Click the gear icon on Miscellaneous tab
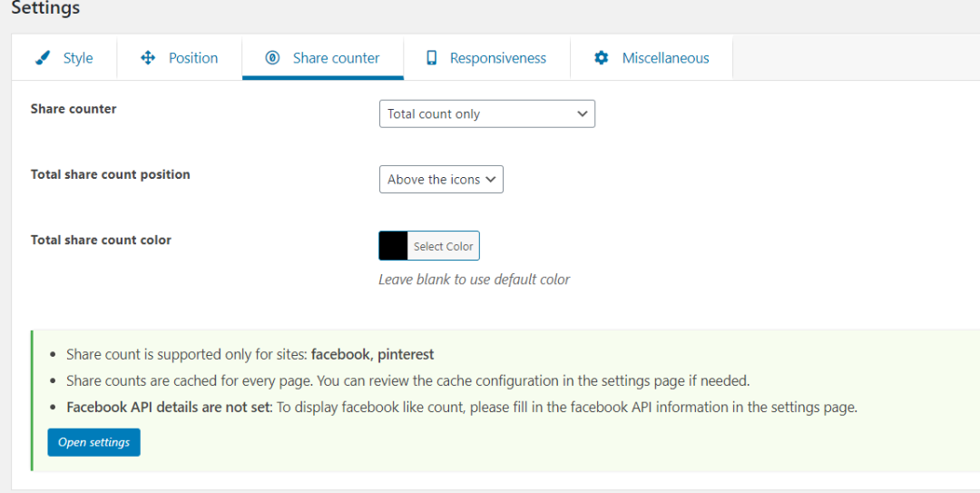The height and width of the screenshot is (493, 980). click(602, 58)
